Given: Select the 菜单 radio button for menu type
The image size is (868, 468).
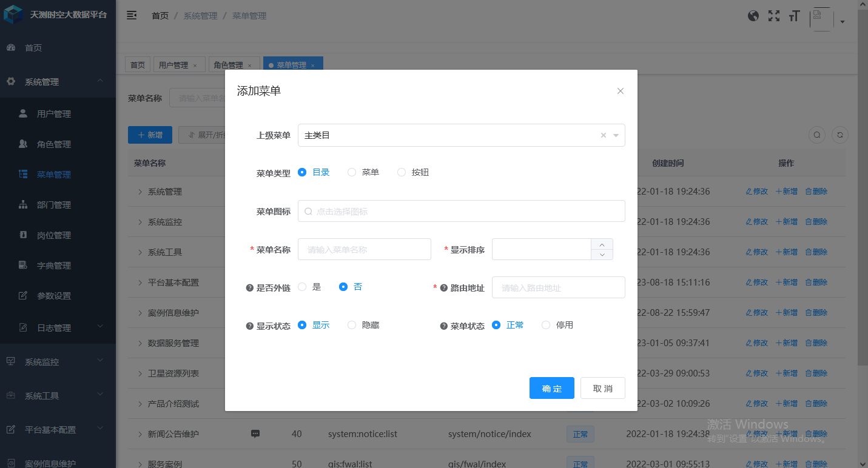Looking at the screenshot, I should tap(352, 172).
